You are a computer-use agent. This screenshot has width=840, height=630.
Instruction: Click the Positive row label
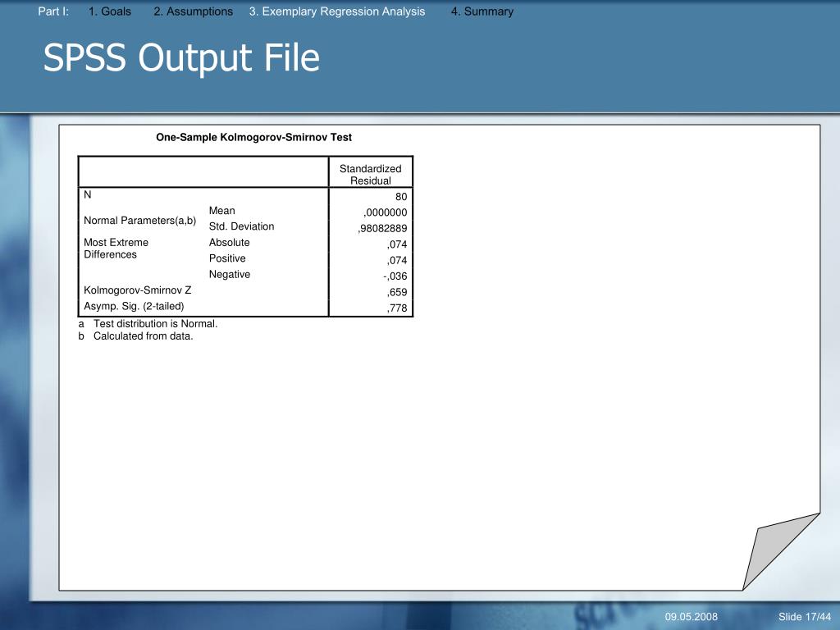pos(227,258)
